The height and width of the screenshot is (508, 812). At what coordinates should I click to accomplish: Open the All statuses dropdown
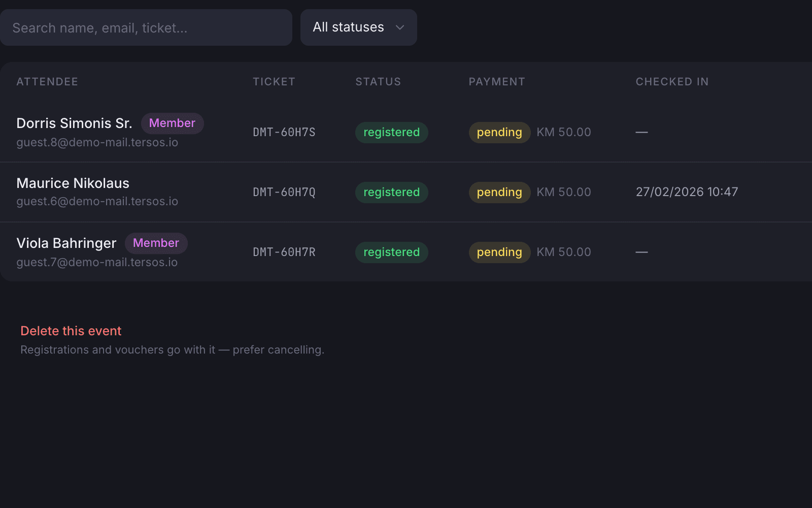[x=359, y=27]
